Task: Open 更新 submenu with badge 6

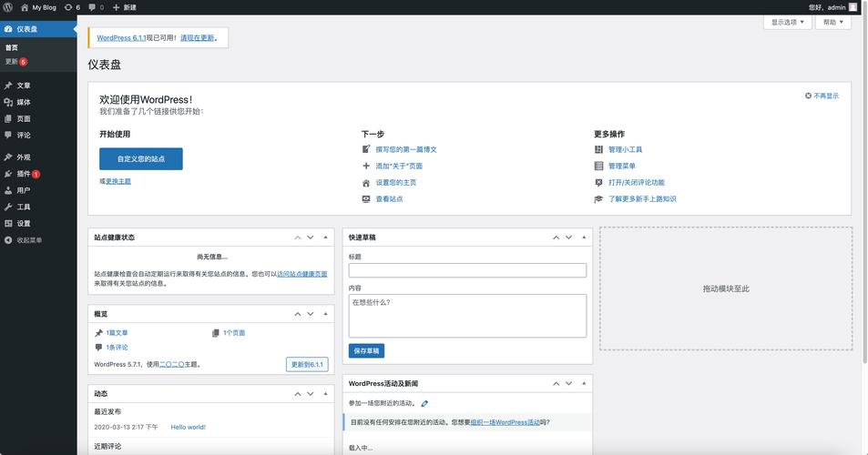Action: click(16, 61)
